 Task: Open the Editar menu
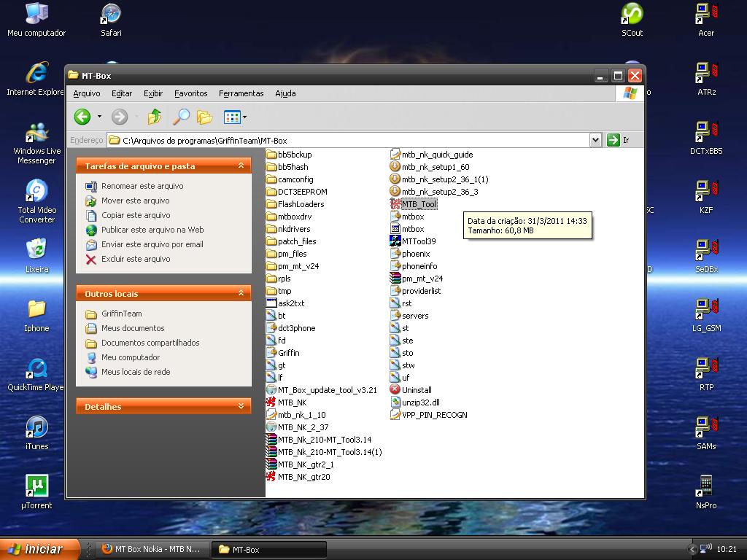tap(122, 93)
